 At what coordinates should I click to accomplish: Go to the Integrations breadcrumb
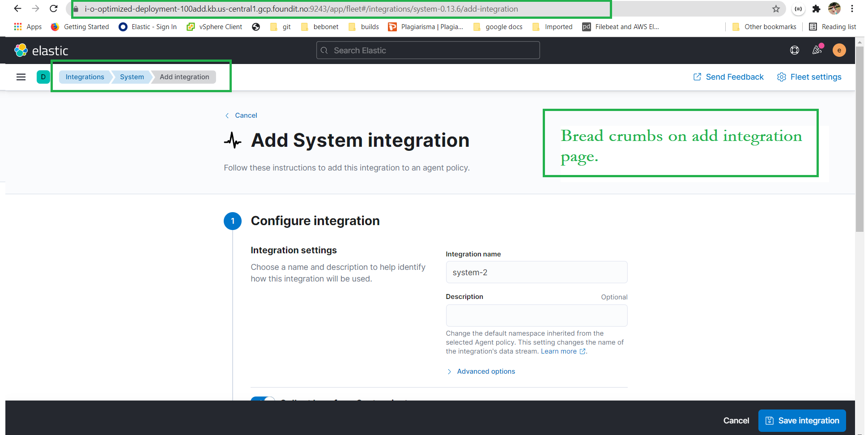pos(85,77)
